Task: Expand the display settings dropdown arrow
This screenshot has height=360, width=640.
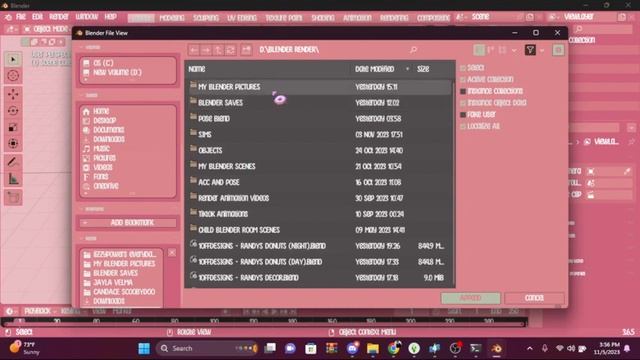Action: (x=514, y=50)
